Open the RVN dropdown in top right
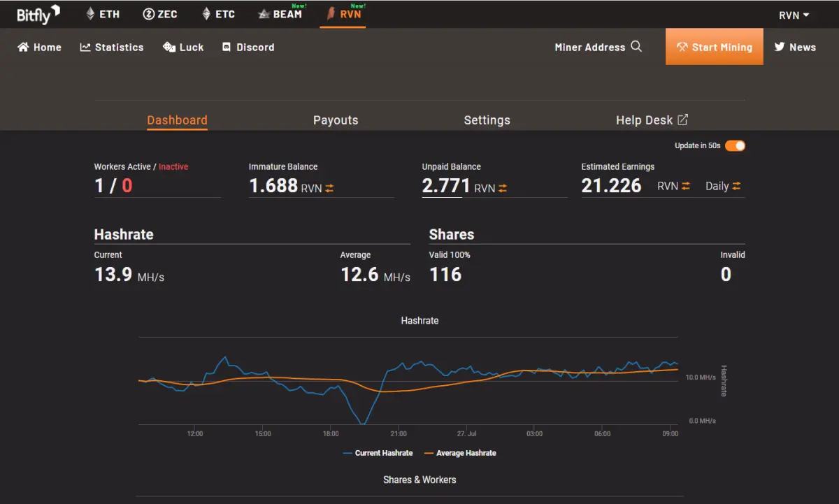The image size is (839, 504). (x=794, y=15)
